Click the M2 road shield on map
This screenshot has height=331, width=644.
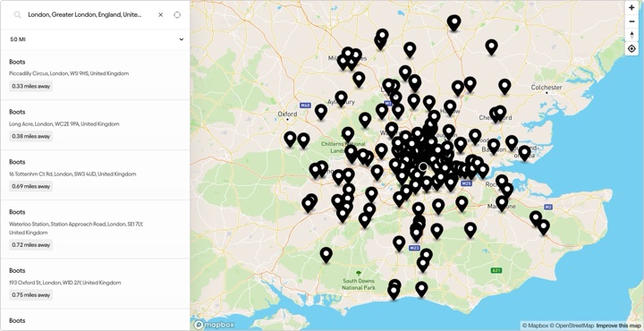(548, 206)
